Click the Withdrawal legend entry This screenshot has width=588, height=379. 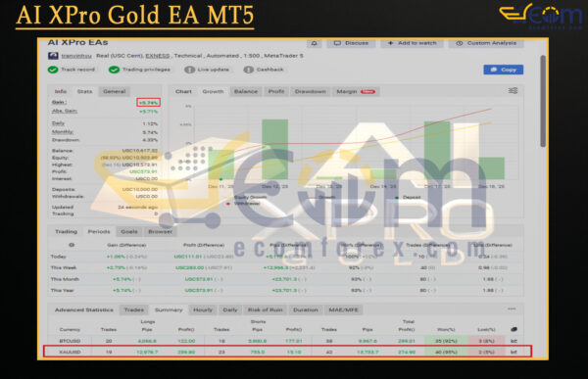click(243, 204)
